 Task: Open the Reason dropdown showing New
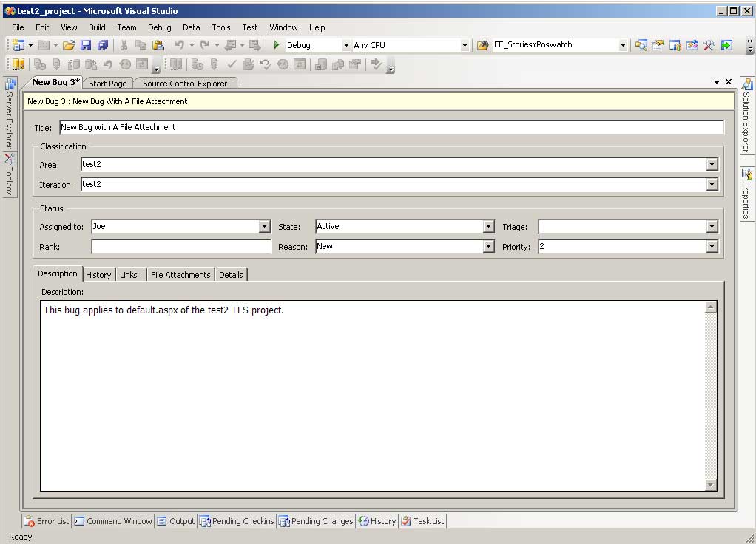(x=488, y=247)
